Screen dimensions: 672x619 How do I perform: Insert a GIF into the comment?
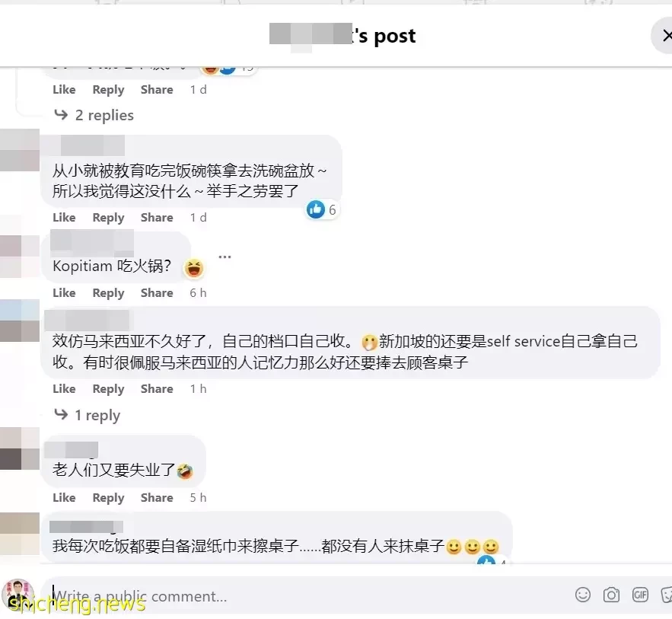pos(640,595)
